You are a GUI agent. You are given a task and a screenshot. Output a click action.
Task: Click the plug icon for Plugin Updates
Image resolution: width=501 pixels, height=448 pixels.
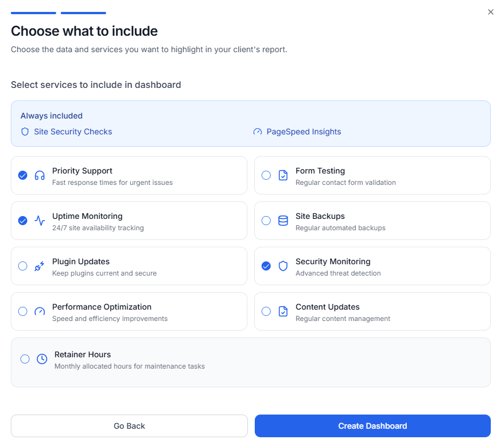(x=40, y=266)
